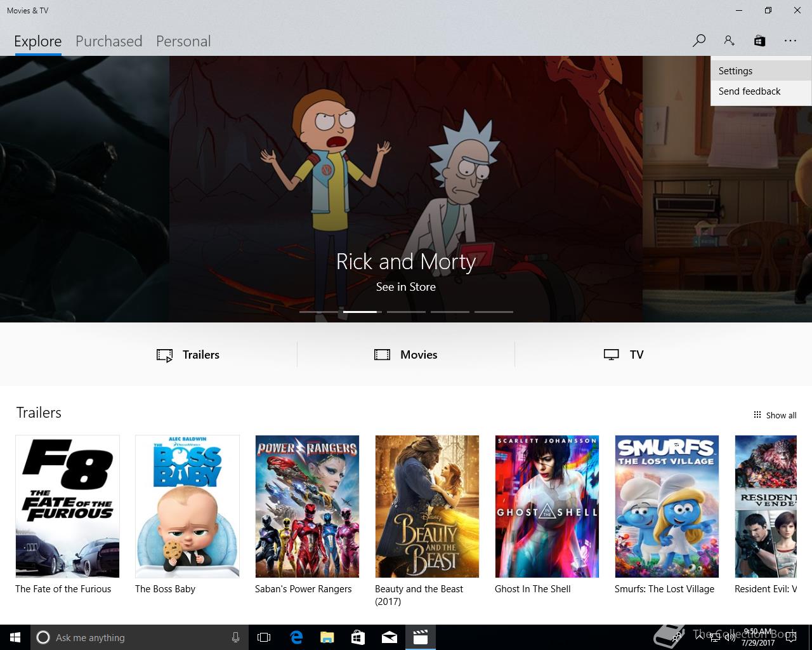
Task: Select the third carousel indicator
Action: point(406,312)
